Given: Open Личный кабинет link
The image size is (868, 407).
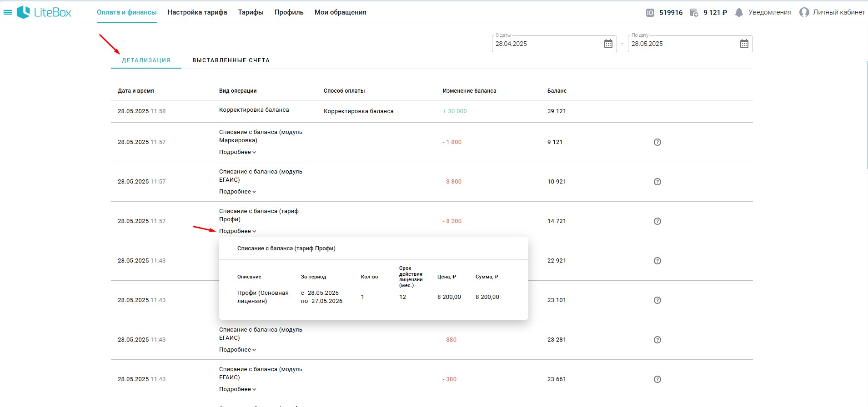Looking at the screenshot, I should tap(839, 12).
